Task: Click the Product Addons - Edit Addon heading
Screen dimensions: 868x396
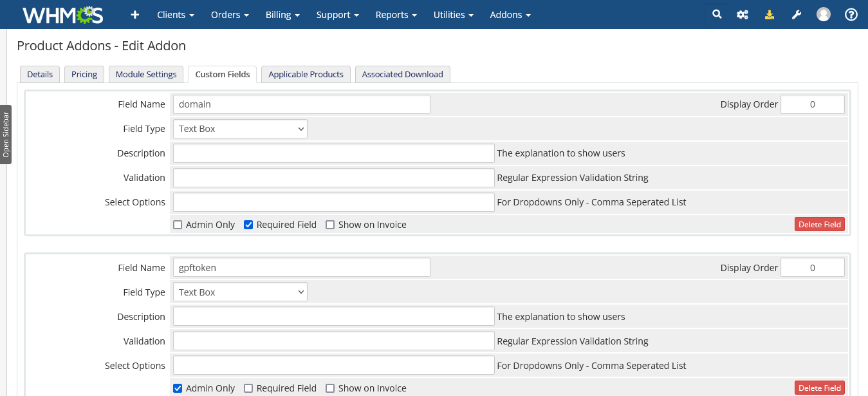Action: click(102, 46)
